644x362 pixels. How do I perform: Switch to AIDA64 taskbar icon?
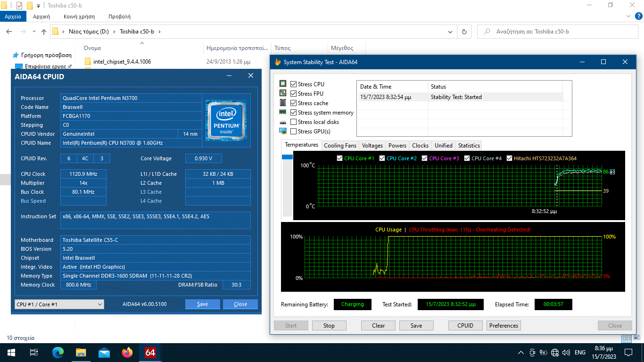[x=150, y=353]
